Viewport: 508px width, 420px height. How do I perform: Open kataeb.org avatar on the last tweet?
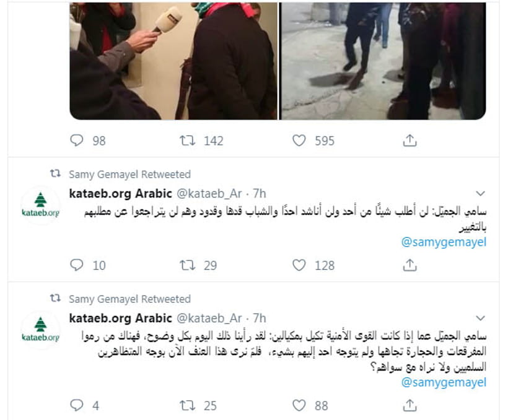[40, 330]
